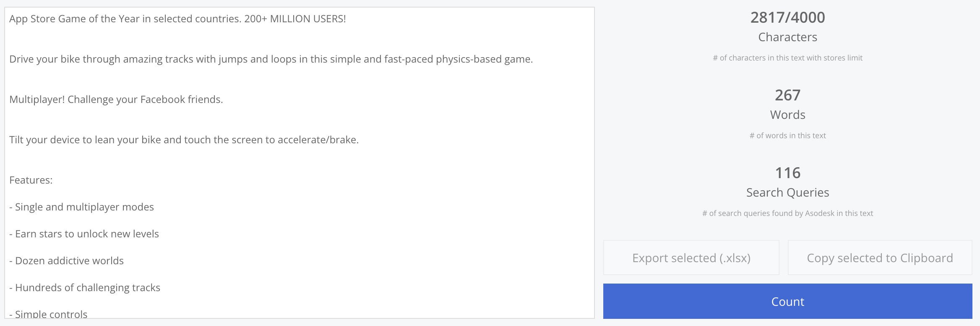This screenshot has height=326, width=980.
Task: Click the 'Simple controls' line at the bottom
Action: (49, 314)
